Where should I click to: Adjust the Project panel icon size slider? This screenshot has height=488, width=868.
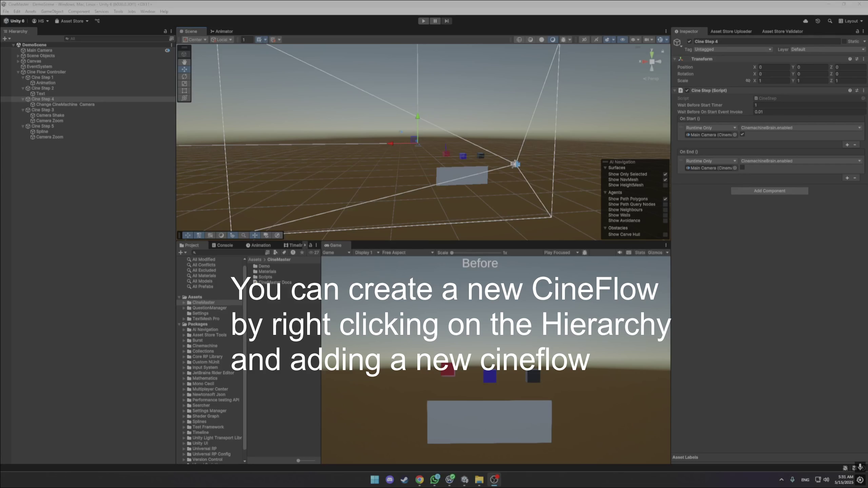click(306, 461)
